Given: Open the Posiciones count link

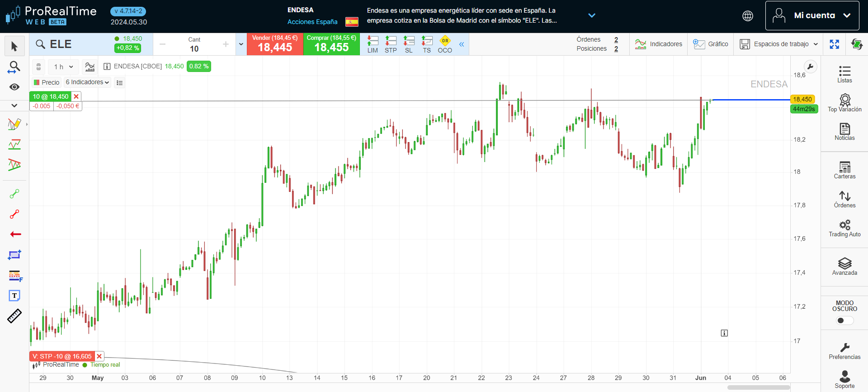Looking at the screenshot, I should [616, 49].
